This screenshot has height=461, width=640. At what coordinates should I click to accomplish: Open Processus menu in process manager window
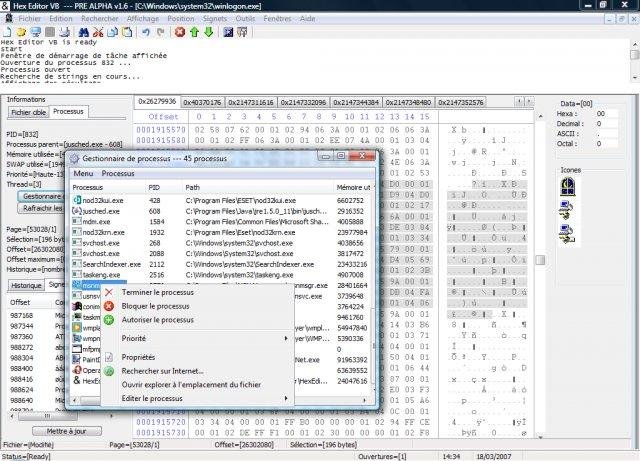tap(118, 174)
